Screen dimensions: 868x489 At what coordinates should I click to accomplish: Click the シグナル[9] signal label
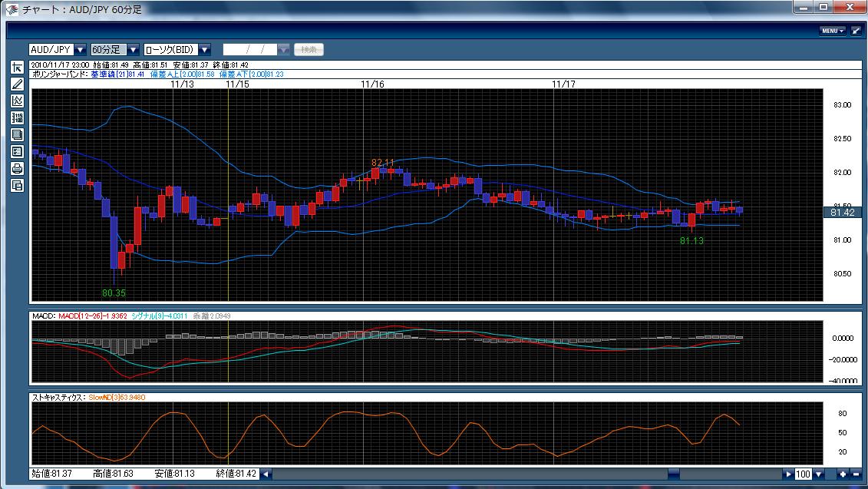pos(160,316)
